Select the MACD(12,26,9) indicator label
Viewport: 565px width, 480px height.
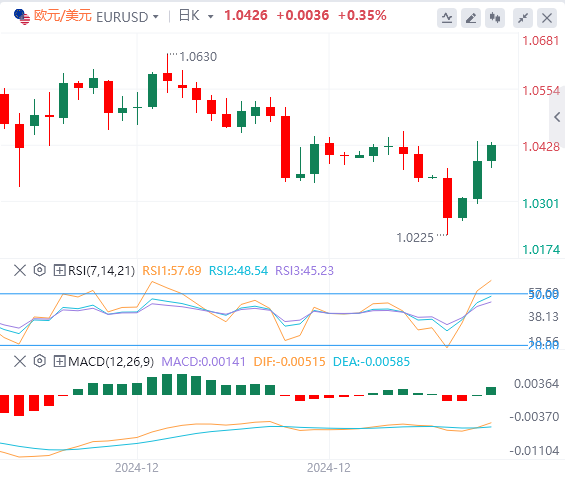111,361
